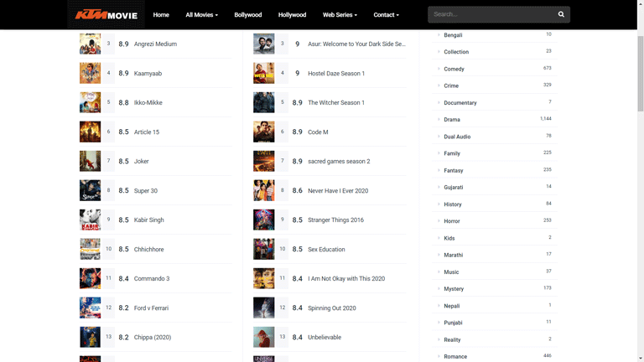Open the Collection genre category
The height and width of the screenshot is (362, 644).
tap(456, 52)
